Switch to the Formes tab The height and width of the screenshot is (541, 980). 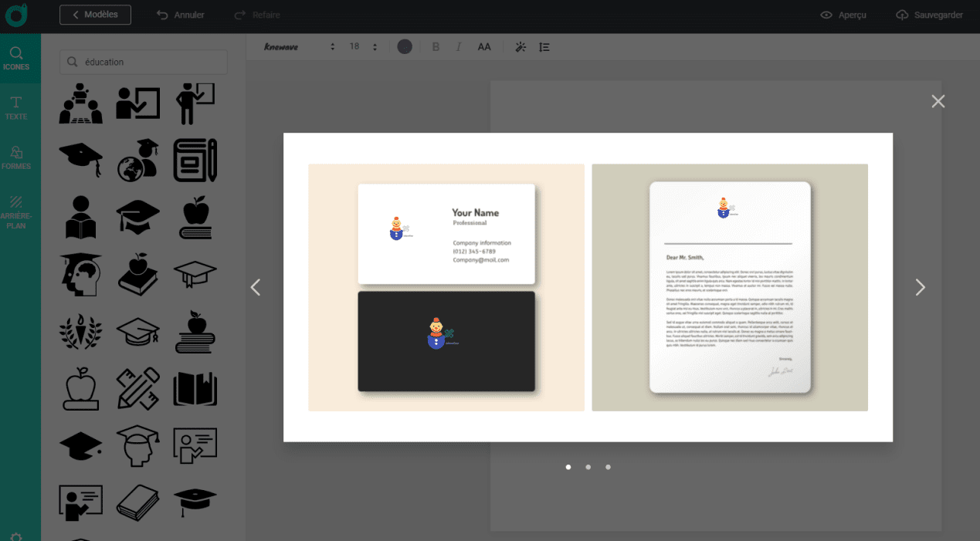(x=16, y=157)
